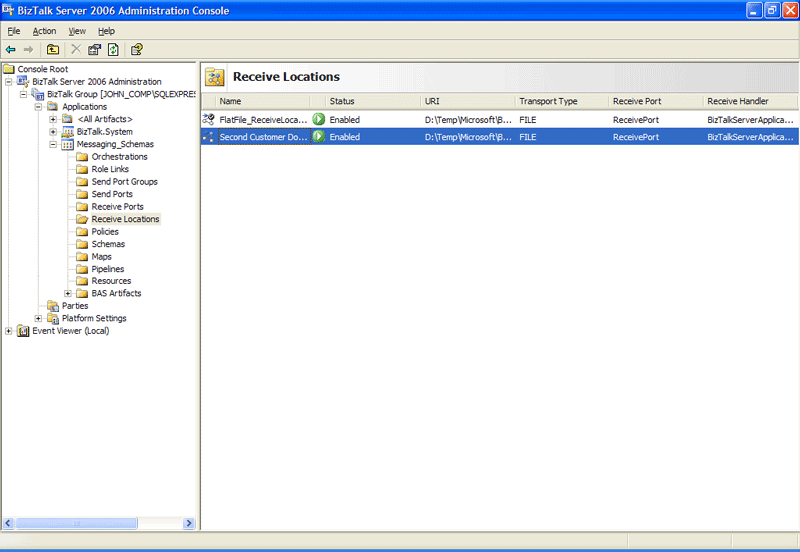
Task: Open the File menu
Action: pos(14,31)
